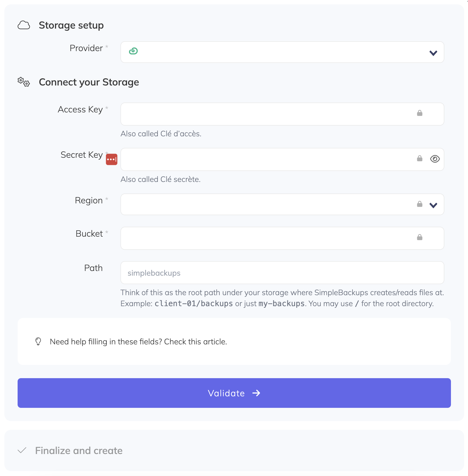Expand the Finalize and create section
This screenshot has height=476, width=468.
click(x=79, y=451)
